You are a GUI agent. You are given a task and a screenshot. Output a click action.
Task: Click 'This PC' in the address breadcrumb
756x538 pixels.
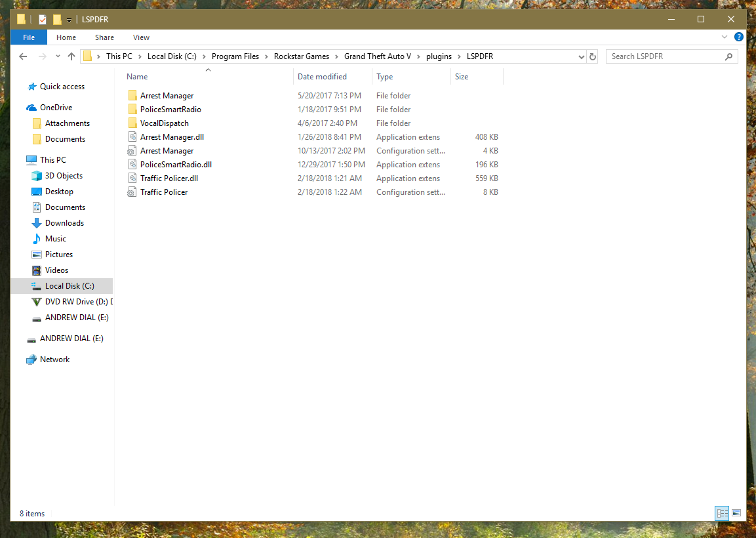[119, 56]
